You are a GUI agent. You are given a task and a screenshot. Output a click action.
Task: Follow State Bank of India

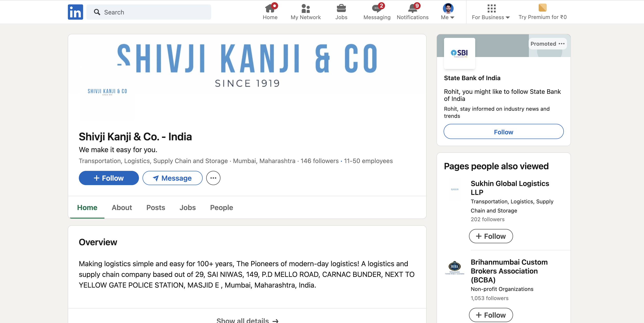point(503,132)
